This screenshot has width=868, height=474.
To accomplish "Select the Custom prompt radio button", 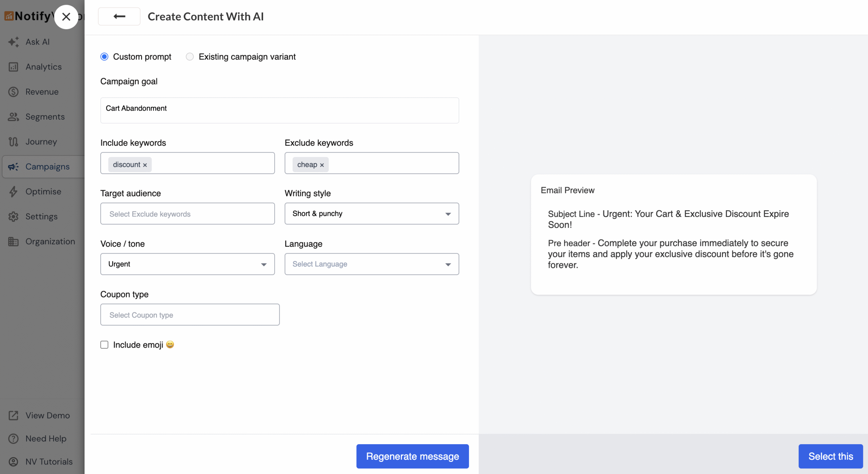I will coord(104,57).
